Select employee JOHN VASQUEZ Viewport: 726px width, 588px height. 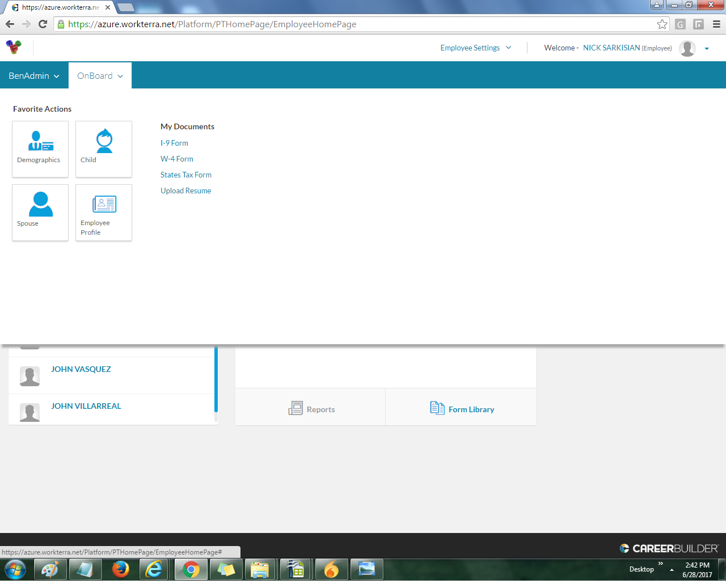81,369
